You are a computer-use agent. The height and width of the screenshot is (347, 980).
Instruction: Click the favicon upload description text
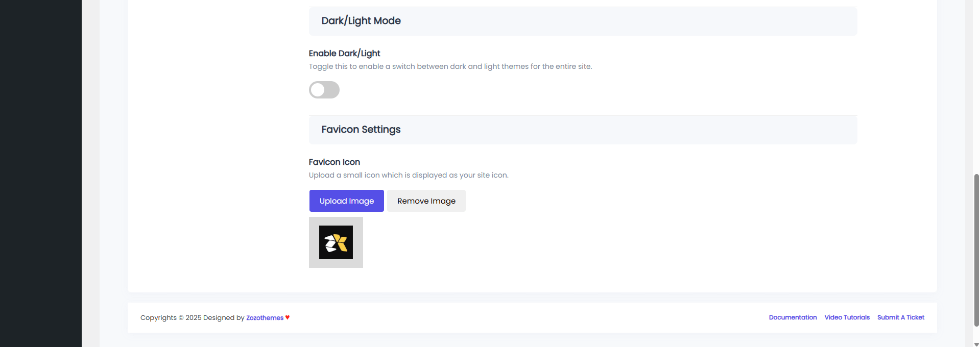tap(408, 176)
